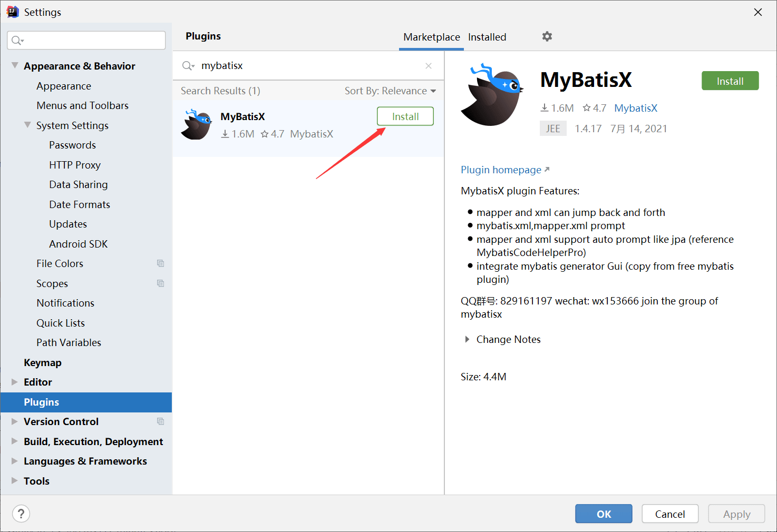Click the IntelliJ IDEA icon in title bar
The width and height of the screenshot is (777, 532).
click(x=13, y=12)
